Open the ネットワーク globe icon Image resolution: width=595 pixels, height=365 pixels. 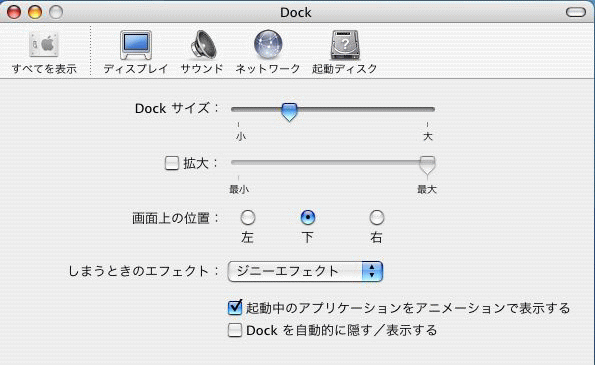[x=268, y=45]
